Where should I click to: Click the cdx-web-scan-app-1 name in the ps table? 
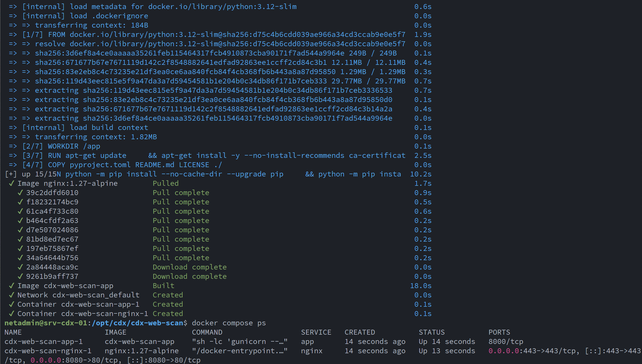pos(44,342)
